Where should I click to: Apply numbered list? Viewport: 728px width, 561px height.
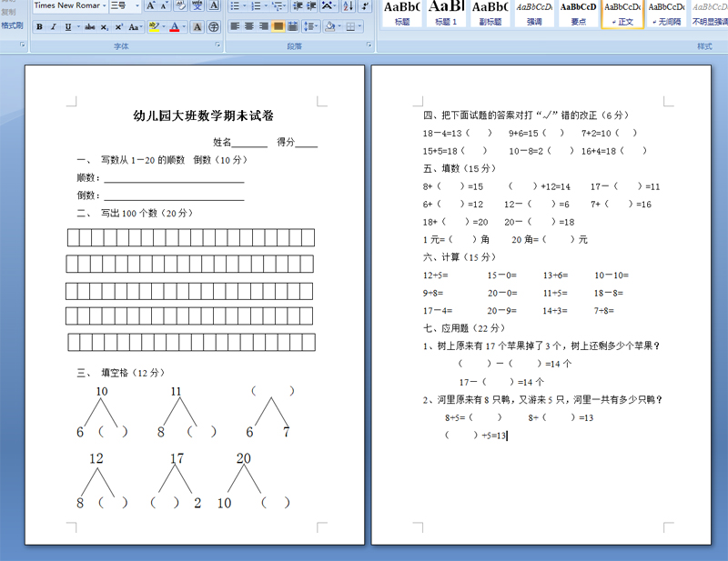coord(256,6)
